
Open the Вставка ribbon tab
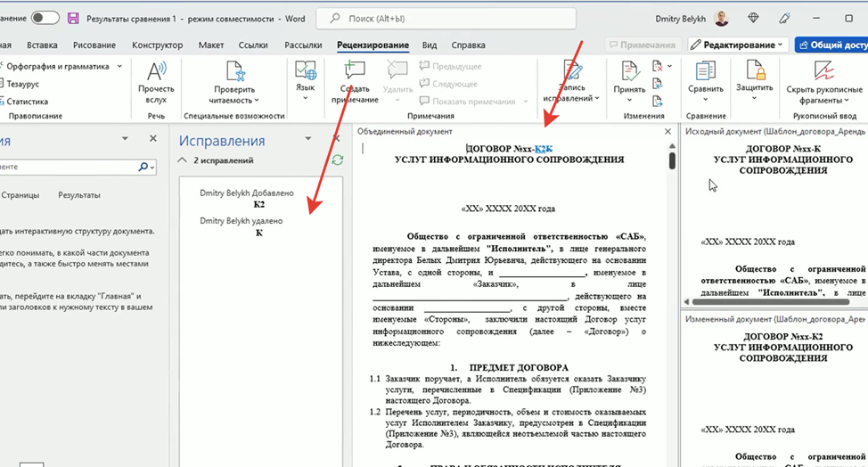42,45
